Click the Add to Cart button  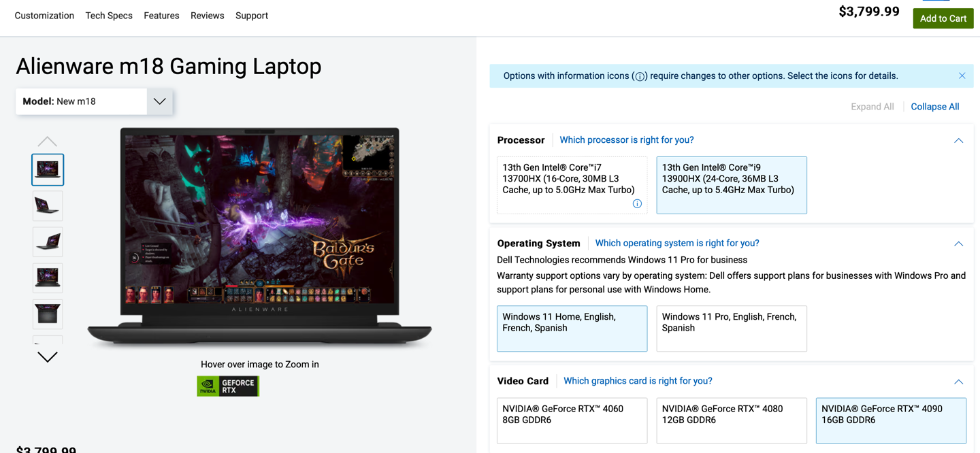tap(943, 18)
